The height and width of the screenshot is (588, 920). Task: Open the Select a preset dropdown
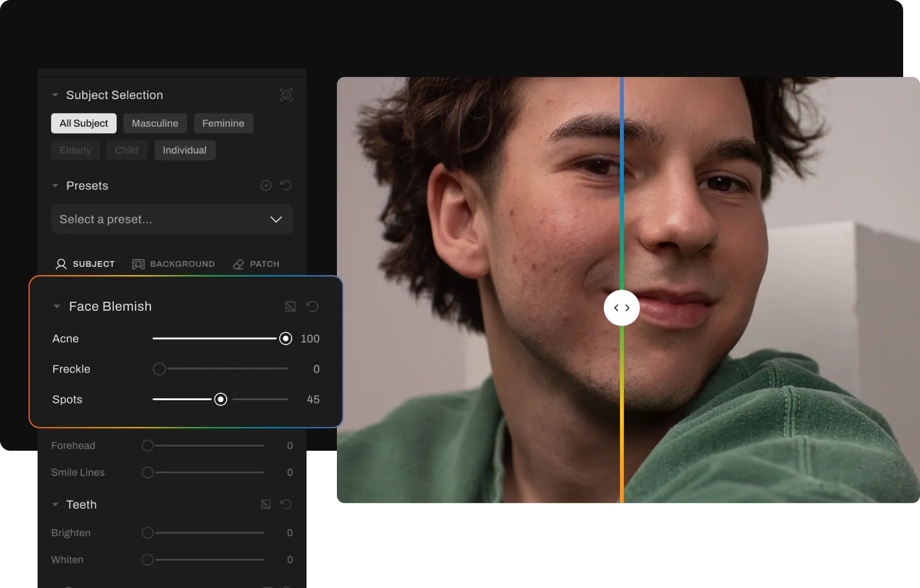pyautogui.click(x=172, y=220)
